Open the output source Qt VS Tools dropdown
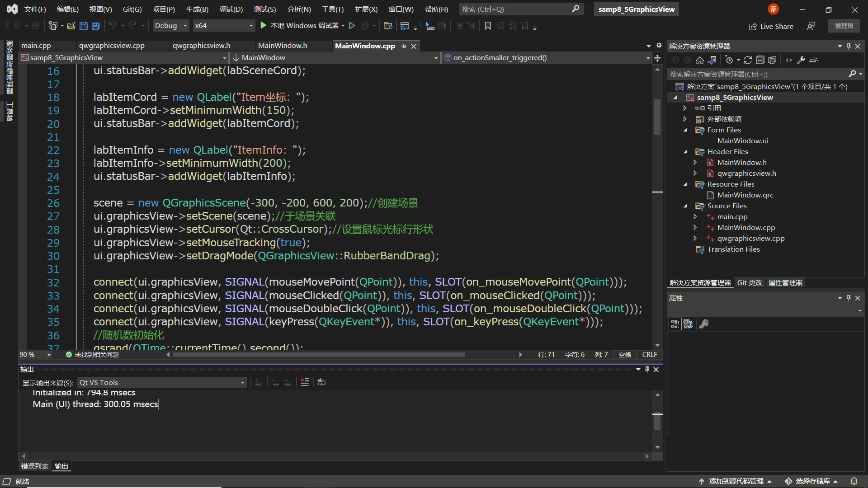This screenshot has height=488, width=868. click(x=243, y=383)
